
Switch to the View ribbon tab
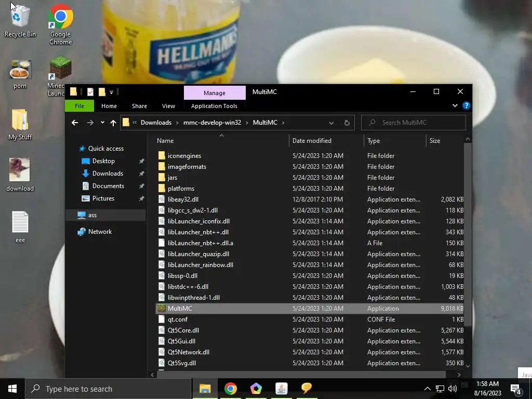168,106
